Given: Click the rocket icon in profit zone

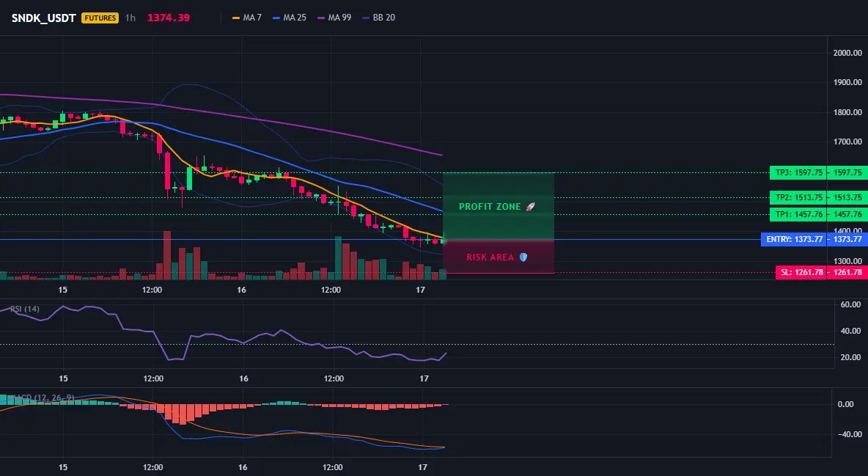Looking at the screenshot, I should tap(530, 207).
